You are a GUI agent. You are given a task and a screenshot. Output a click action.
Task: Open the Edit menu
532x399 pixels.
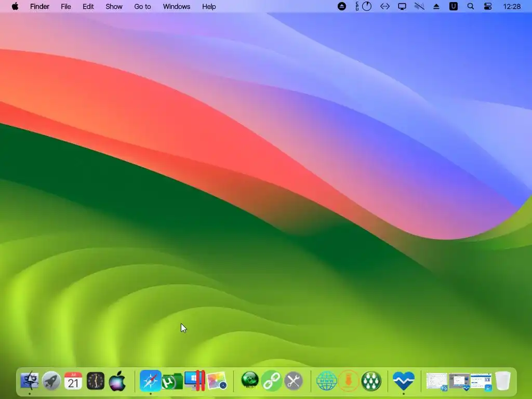pos(88,6)
